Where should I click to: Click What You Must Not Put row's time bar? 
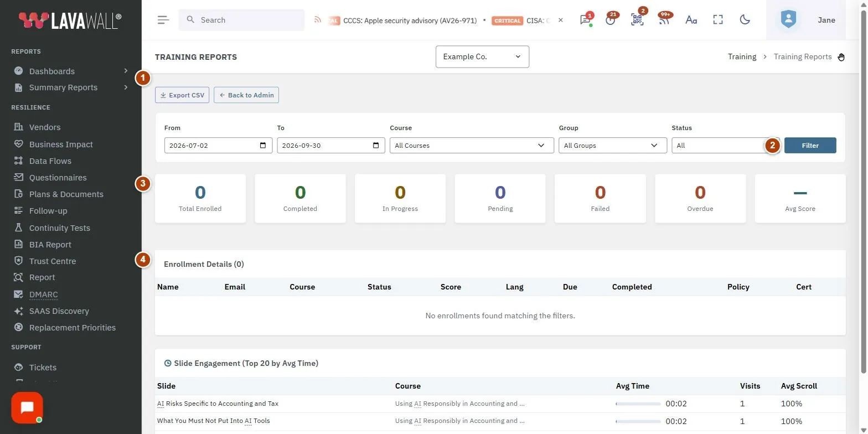(638, 421)
